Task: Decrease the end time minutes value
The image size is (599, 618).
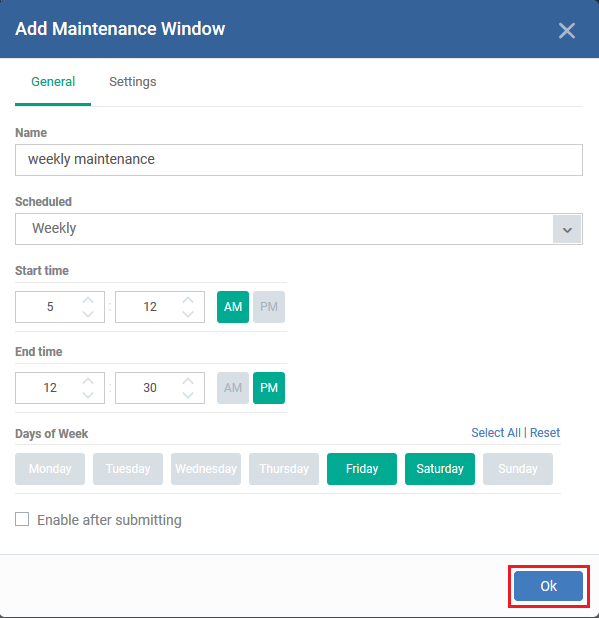Action: (188, 395)
